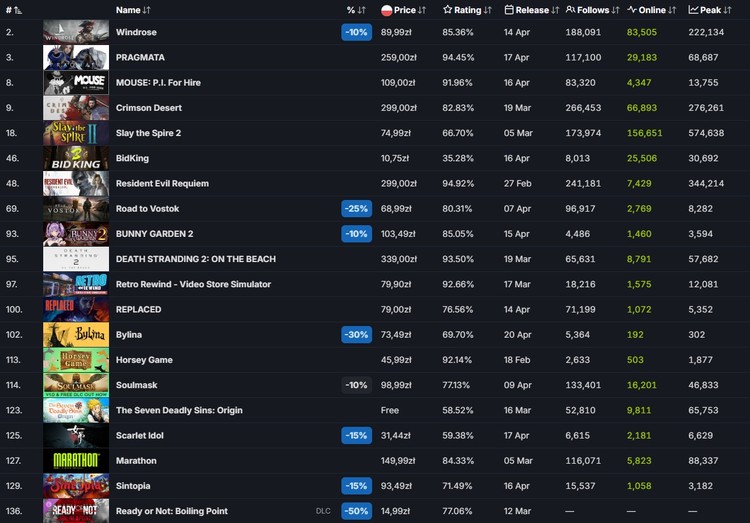Click Crimson Desert game thumbnail
750x523 pixels.
tap(76, 108)
